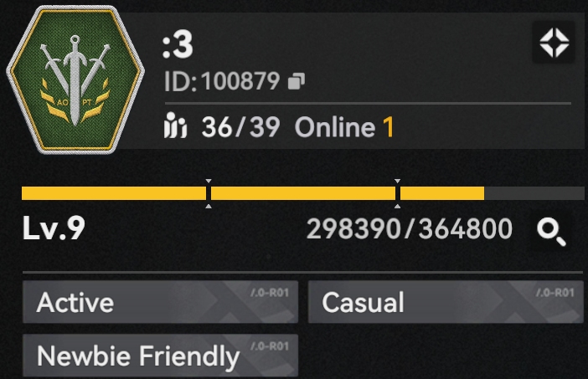Click the first milestone marker on progress bar
The width and height of the screenshot is (588, 379).
(x=209, y=193)
